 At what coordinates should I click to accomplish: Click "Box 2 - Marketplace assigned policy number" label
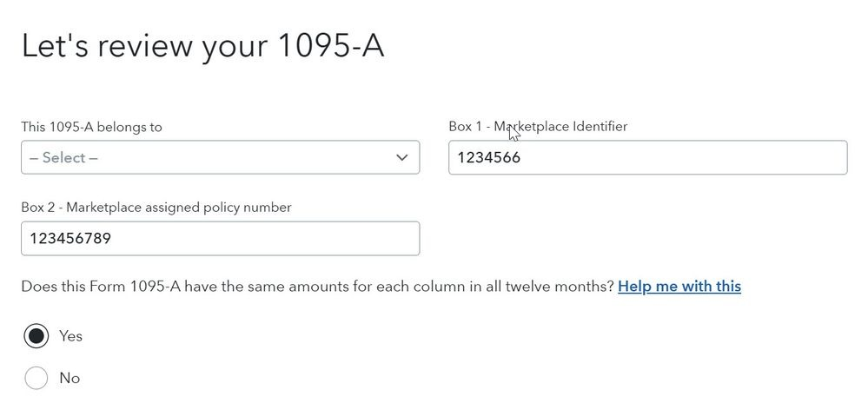[x=156, y=208]
